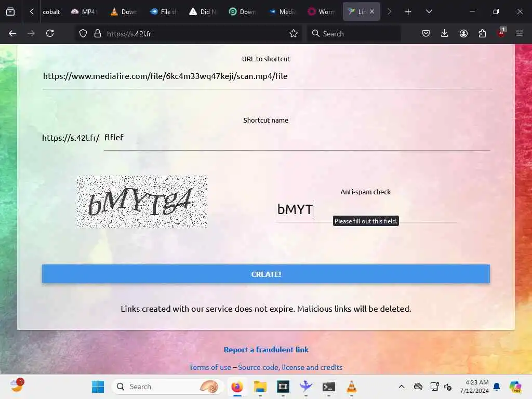Switch to the MP4 tab
The image size is (532, 399).
(x=84, y=12)
